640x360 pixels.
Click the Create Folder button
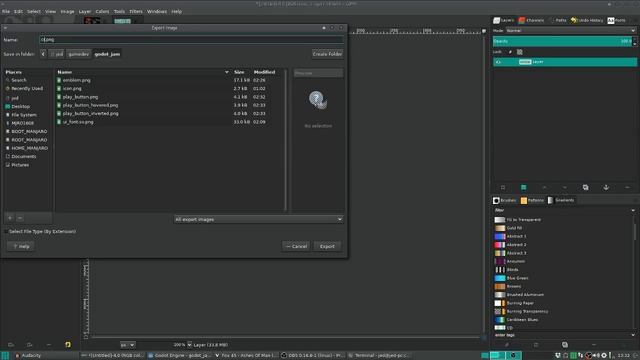click(327, 54)
